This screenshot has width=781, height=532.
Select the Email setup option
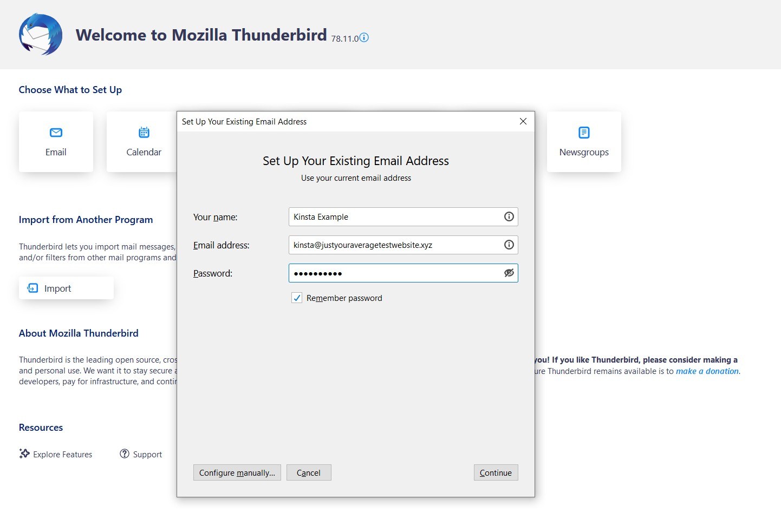pyautogui.click(x=56, y=142)
